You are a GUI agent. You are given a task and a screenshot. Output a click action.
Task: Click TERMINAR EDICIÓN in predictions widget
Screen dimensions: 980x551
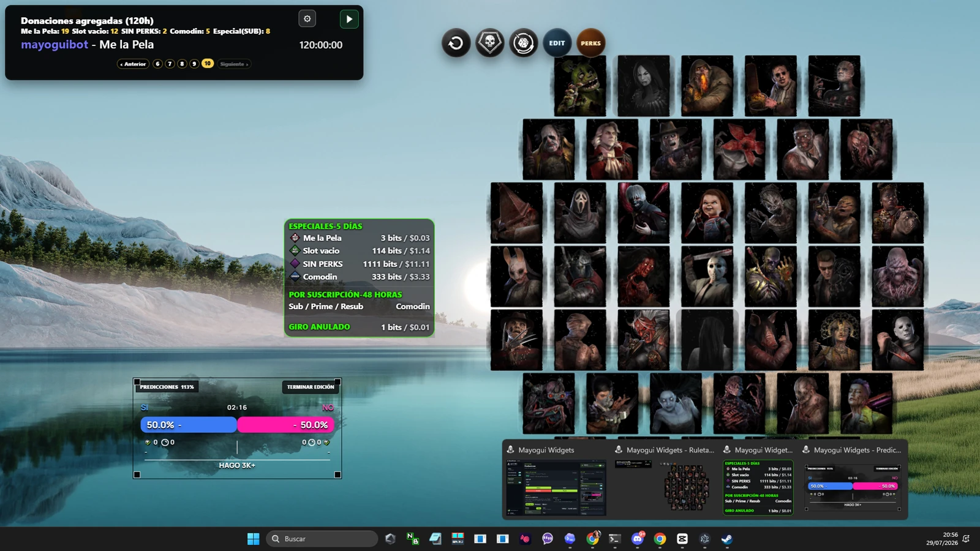[311, 387]
